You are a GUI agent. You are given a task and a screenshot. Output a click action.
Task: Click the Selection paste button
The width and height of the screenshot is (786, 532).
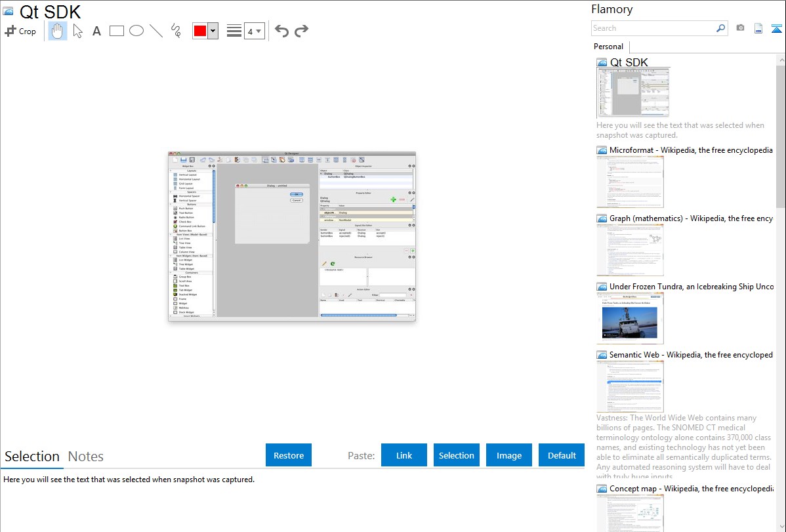tap(457, 455)
